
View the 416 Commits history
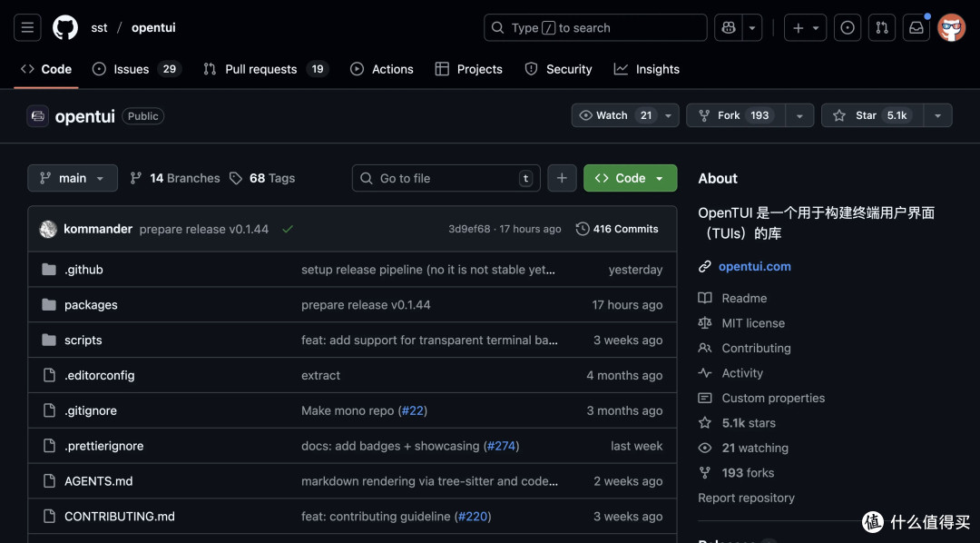(617, 229)
